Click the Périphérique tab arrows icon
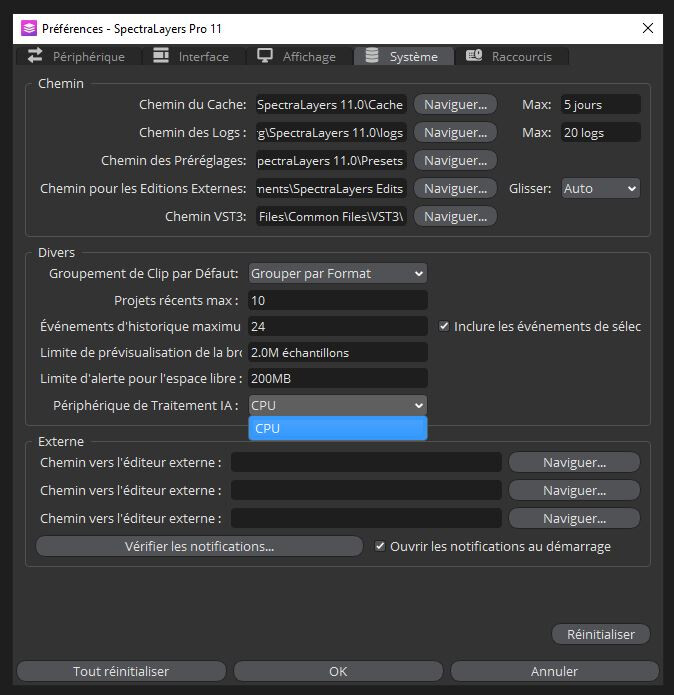The image size is (674, 695). pyautogui.click(x=35, y=55)
